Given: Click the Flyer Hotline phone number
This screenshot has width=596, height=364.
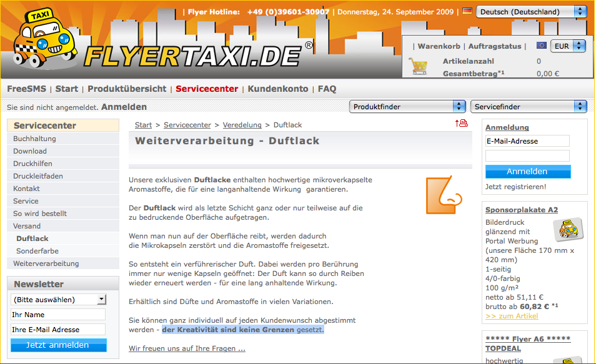Looking at the screenshot, I should (288, 12).
